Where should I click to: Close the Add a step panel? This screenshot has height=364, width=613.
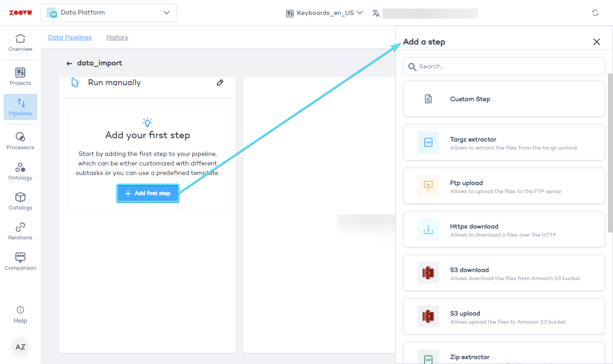click(x=597, y=42)
